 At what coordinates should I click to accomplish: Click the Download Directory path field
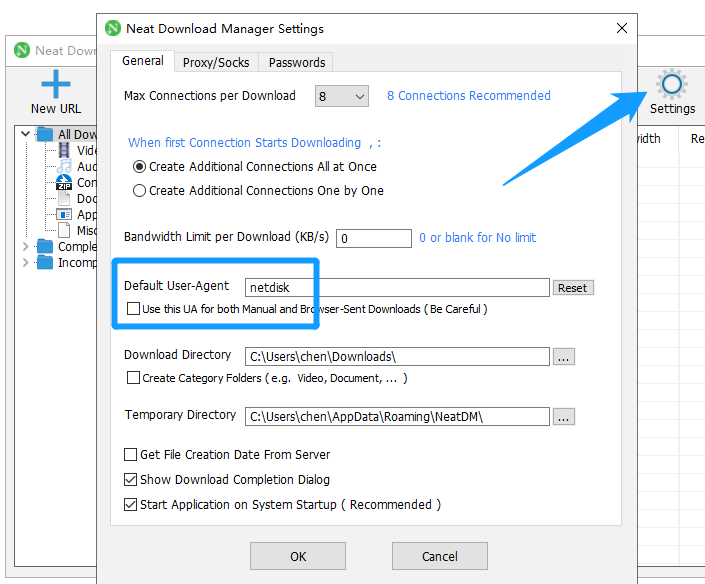pos(397,357)
